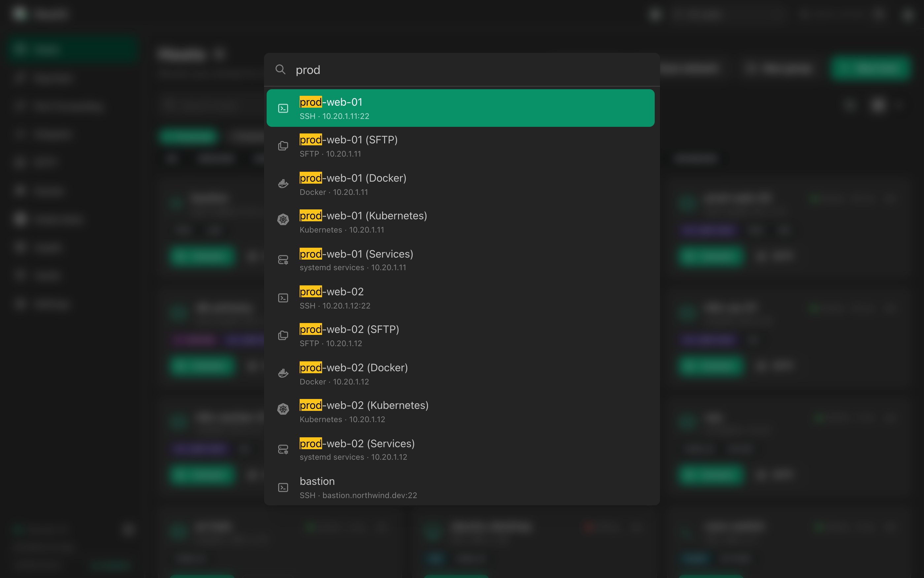The image size is (924, 578).
Task: Click the services server icon for prod-web-01
Action: click(x=283, y=260)
